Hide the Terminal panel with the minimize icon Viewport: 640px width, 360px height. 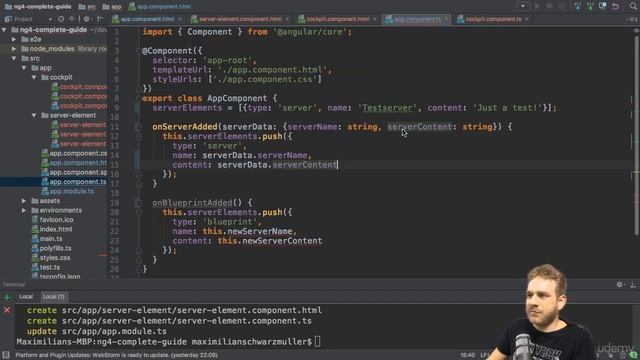[633, 284]
